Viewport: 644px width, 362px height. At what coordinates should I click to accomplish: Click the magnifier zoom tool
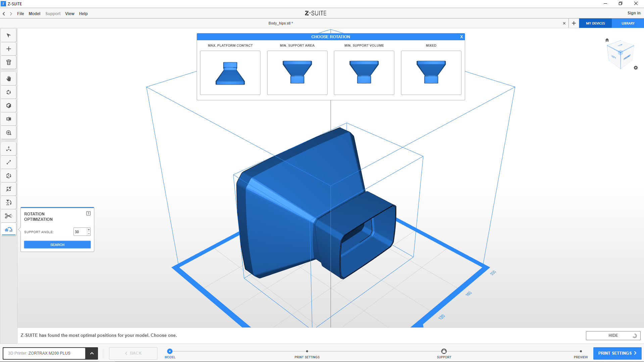(9, 133)
